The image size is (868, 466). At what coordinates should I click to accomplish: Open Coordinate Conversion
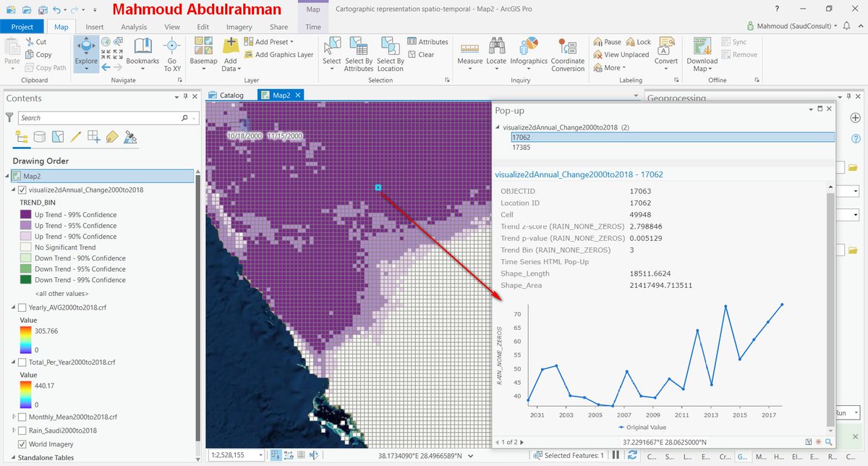coord(568,54)
